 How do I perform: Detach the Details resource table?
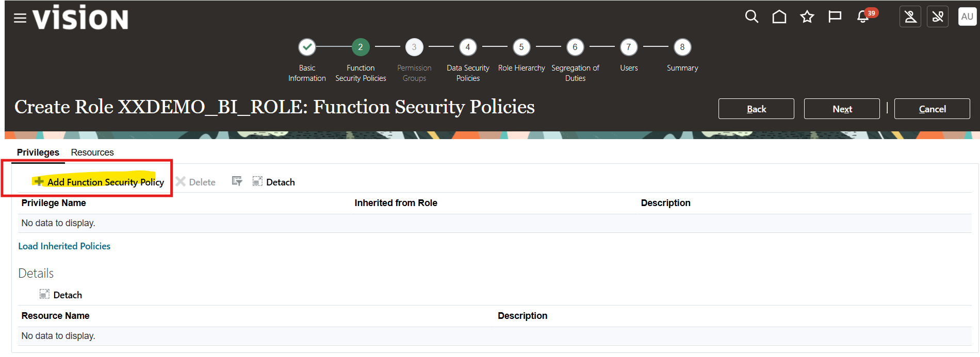pyautogui.click(x=61, y=295)
